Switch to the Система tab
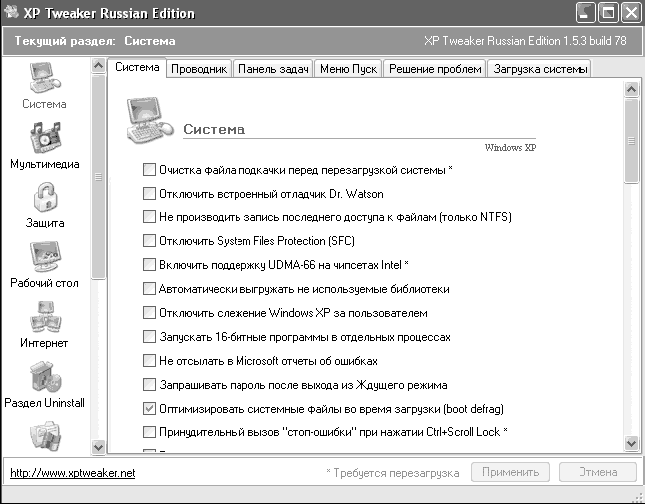Viewport: 645px width, 504px height. pyautogui.click(x=137, y=67)
